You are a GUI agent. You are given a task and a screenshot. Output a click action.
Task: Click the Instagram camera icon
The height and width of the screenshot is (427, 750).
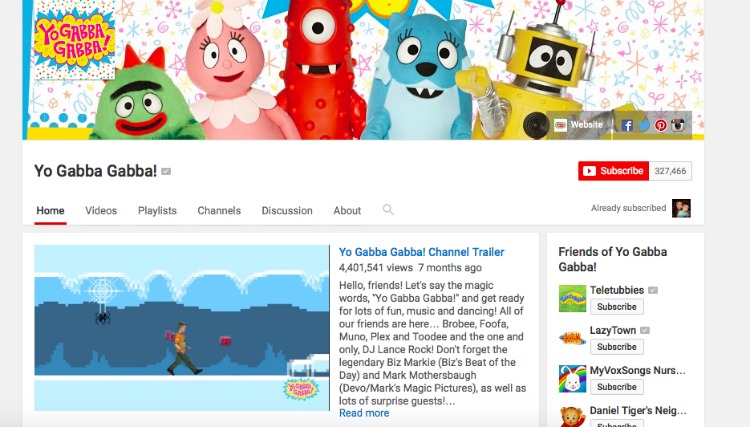[677, 125]
